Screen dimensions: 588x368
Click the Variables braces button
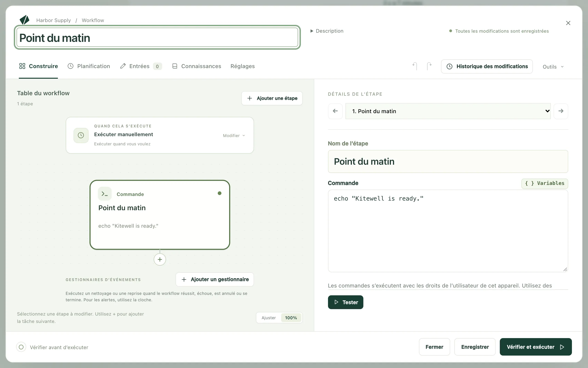[545, 184]
